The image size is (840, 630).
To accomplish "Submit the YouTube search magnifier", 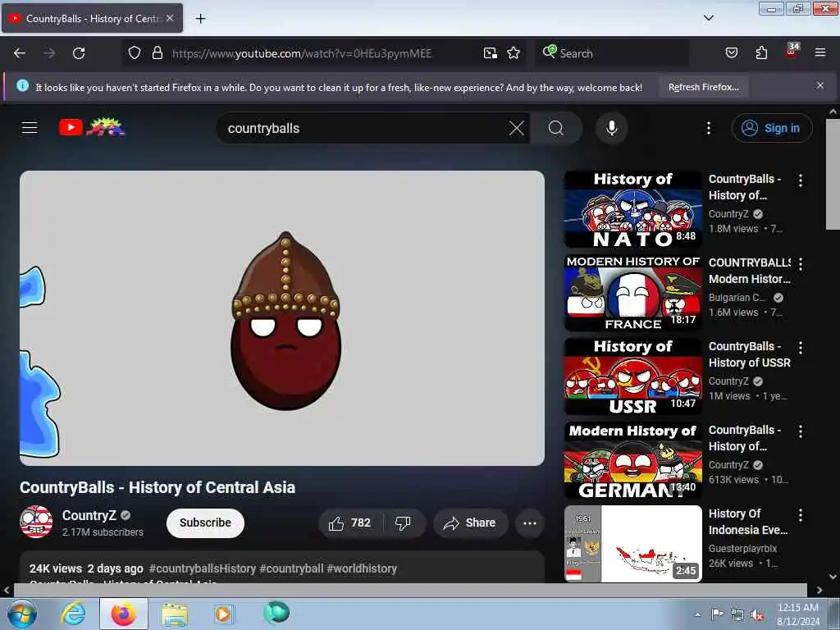I will point(556,128).
